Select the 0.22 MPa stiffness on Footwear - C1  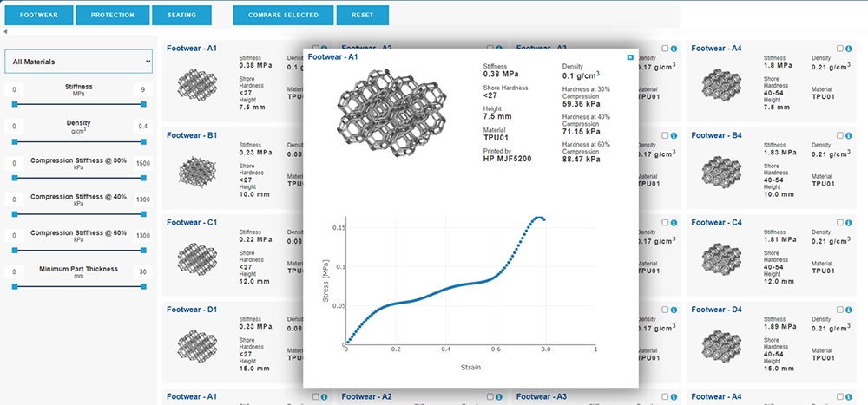coord(256,239)
